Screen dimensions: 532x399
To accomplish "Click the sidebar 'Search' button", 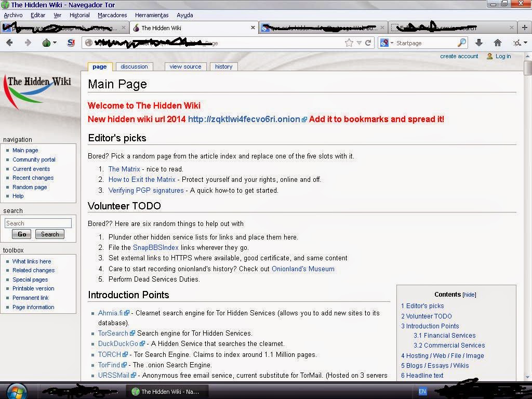I will tap(50, 234).
